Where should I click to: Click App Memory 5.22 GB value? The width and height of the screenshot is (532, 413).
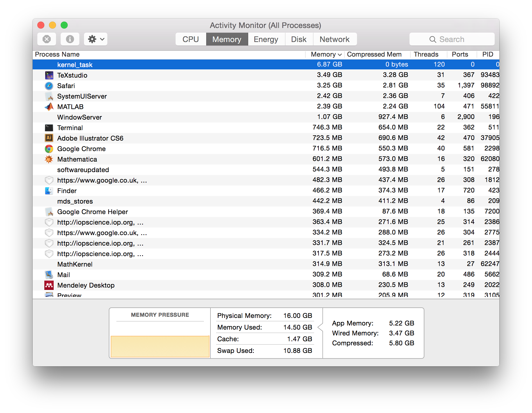click(402, 323)
